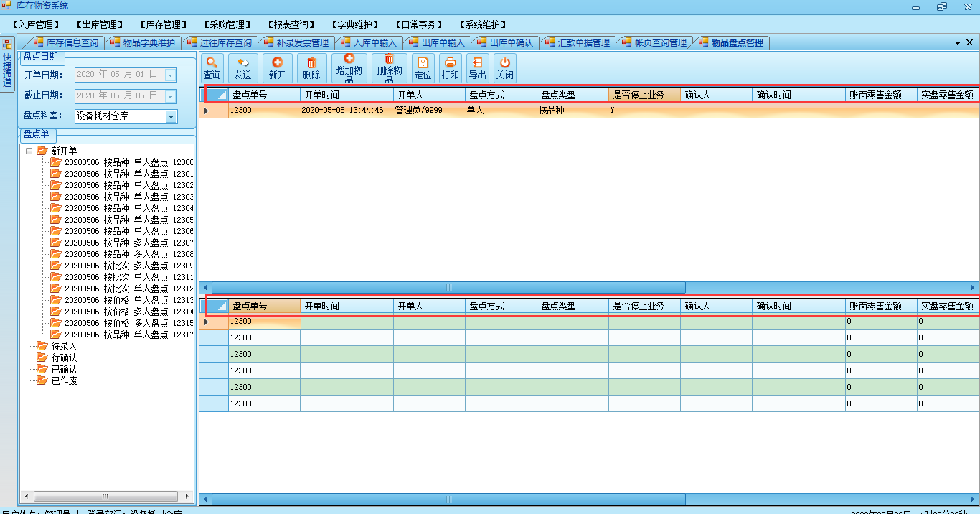Click tree panel horizontal scrollbar thumb
This screenshot has width=980, height=514.
(x=105, y=496)
